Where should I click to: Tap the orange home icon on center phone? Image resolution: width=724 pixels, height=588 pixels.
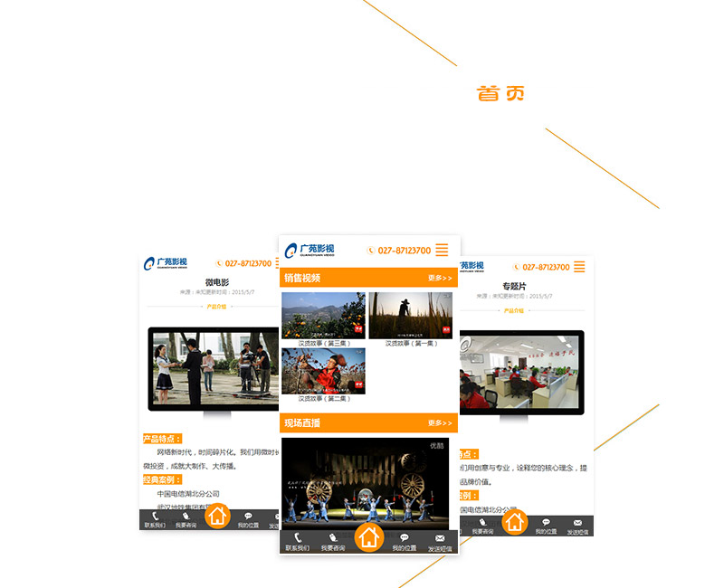pos(369,537)
